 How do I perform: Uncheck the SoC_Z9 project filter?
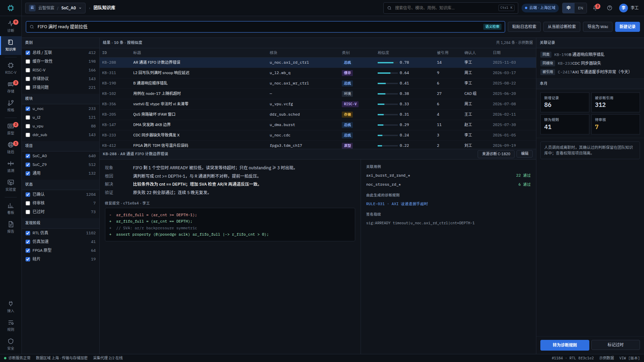coord(28,165)
